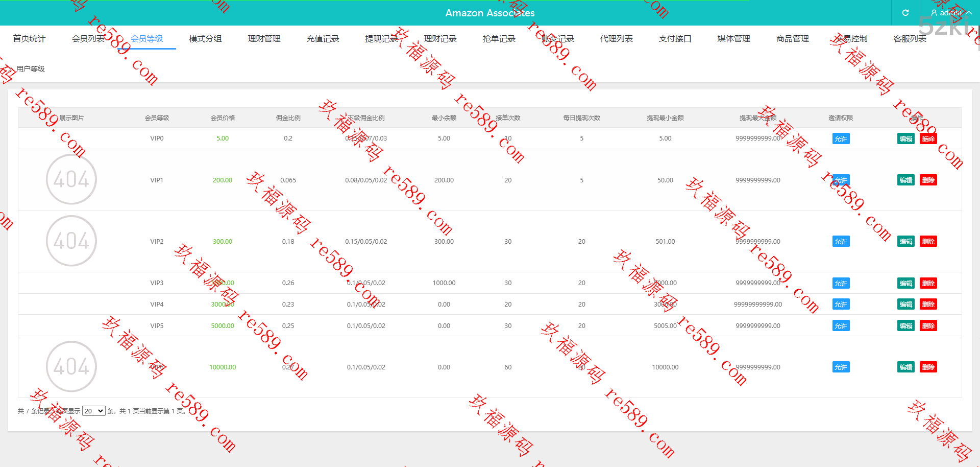Click the 最小余额 column header

click(444, 118)
